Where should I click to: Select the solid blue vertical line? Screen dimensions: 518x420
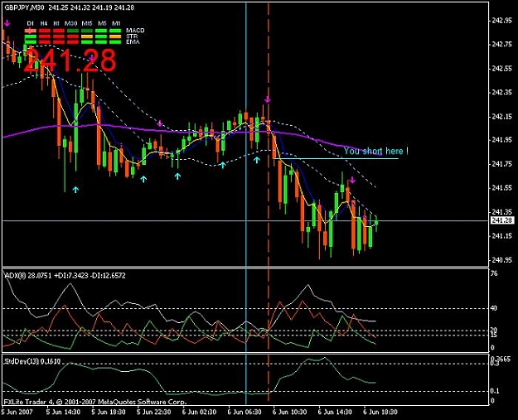click(x=246, y=203)
